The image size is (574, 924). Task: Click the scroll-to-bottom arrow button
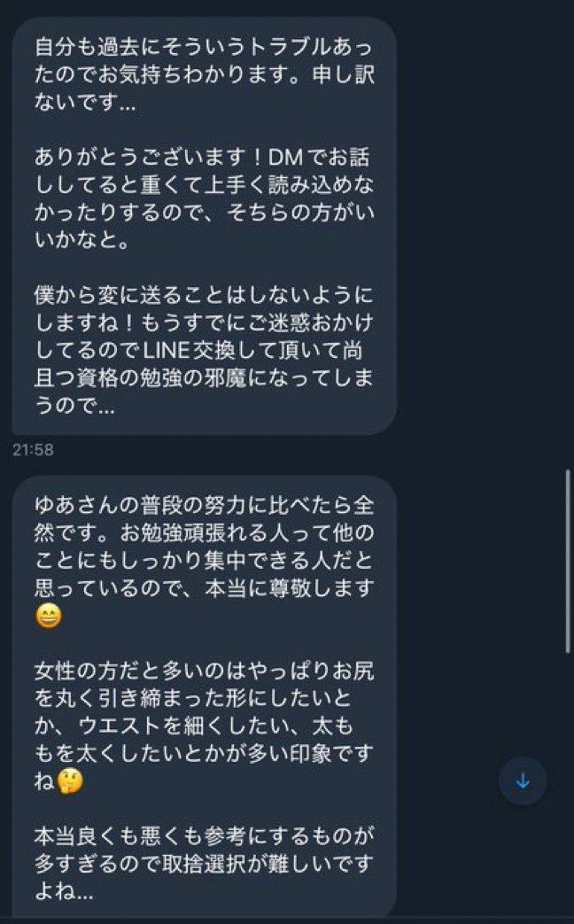[x=523, y=780]
